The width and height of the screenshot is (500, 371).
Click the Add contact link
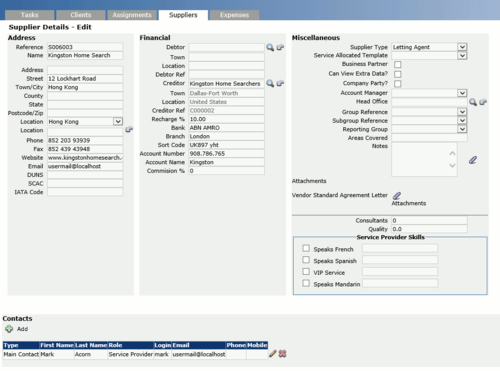point(22,329)
